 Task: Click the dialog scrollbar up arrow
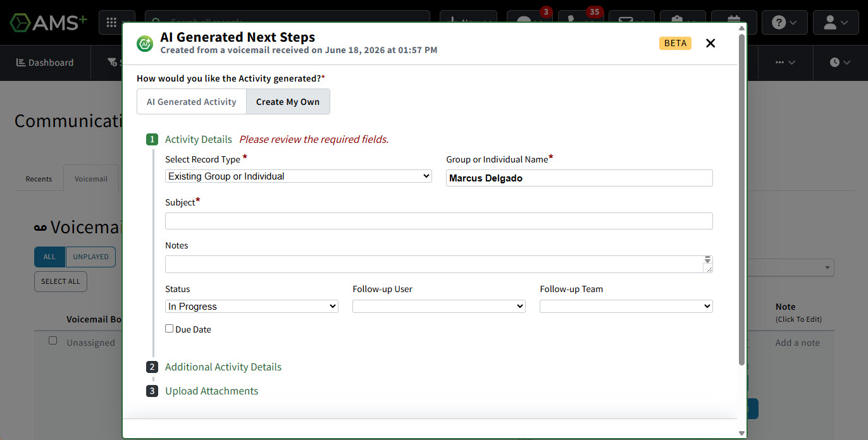click(x=741, y=28)
